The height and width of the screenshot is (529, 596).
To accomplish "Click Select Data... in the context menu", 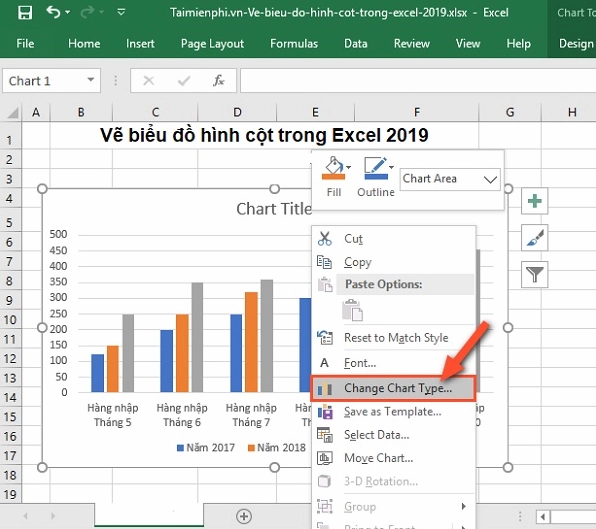I will 393,435.
